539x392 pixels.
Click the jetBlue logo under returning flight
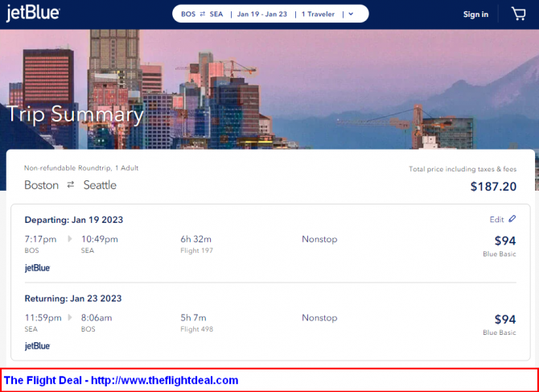coord(38,346)
